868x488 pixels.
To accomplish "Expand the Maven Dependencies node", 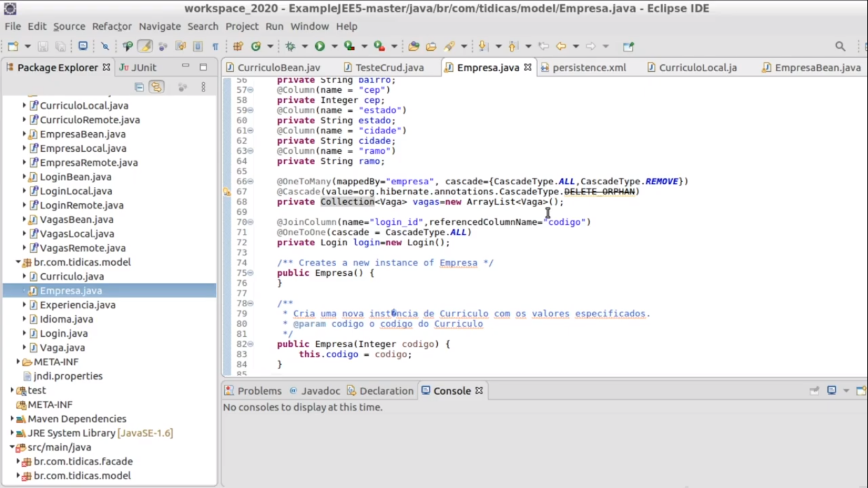I will 12,419.
